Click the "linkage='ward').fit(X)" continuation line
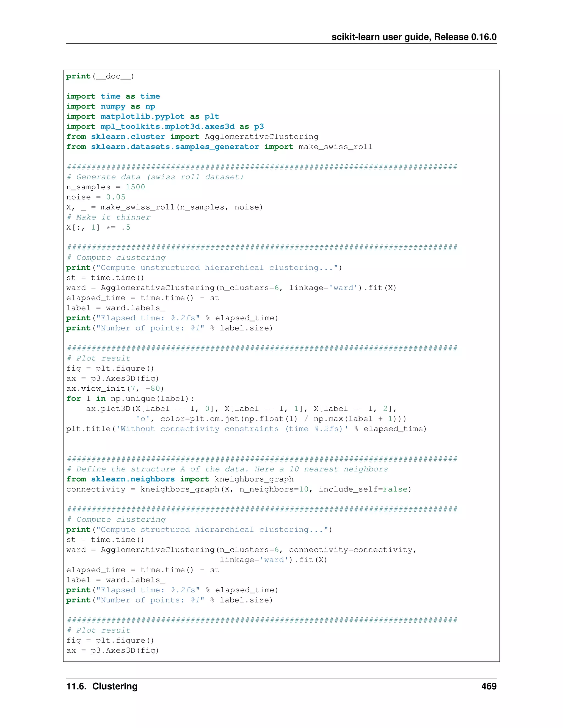The height and width of the screenshot is (728, 563). pos(274,560)
